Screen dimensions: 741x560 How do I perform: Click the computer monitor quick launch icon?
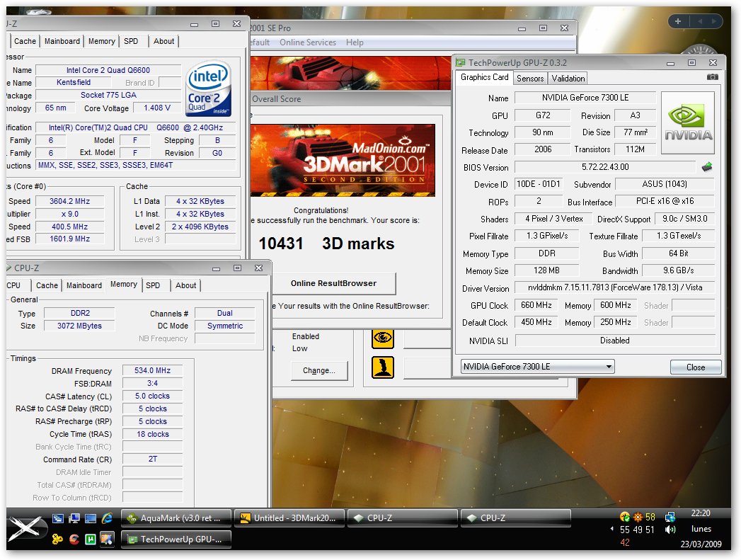[74, 518]
